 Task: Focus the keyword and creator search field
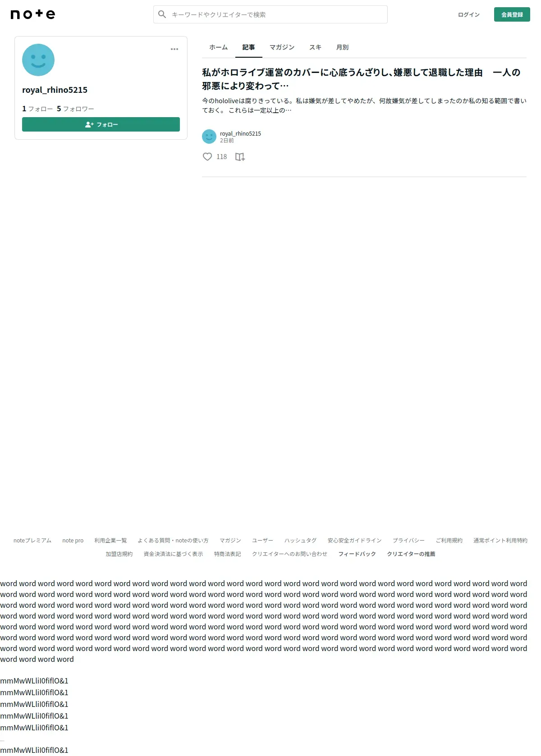270,14
